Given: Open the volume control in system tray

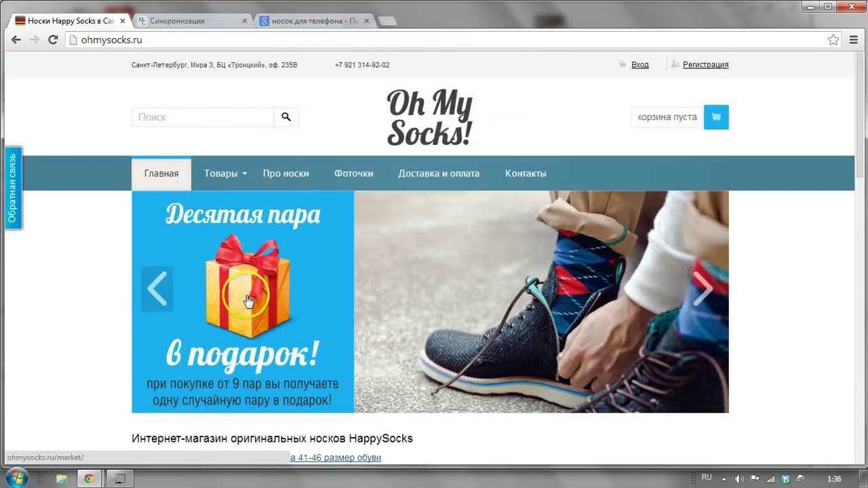Looking at the screenshot, I should pos(739,479).
